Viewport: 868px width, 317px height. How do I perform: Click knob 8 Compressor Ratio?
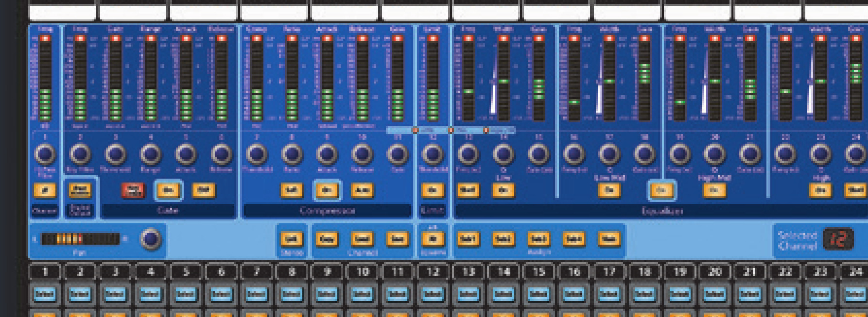tap(292, 154)
